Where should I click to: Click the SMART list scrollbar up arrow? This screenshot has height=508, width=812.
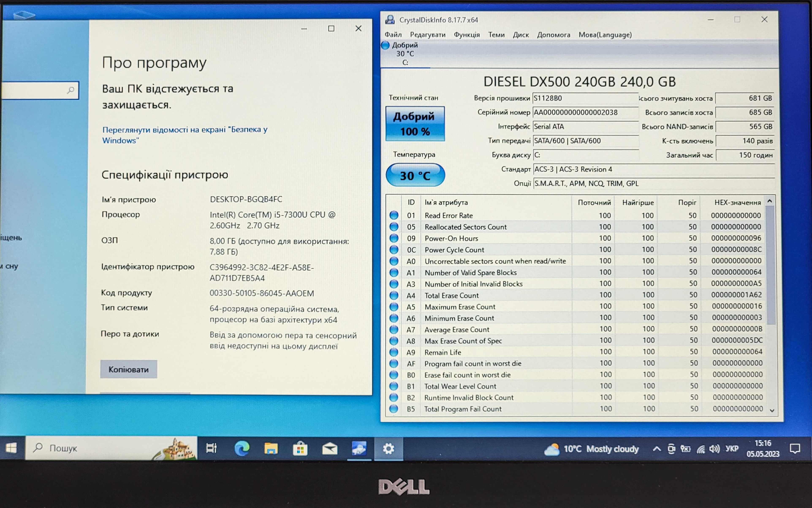pos(770,201)
